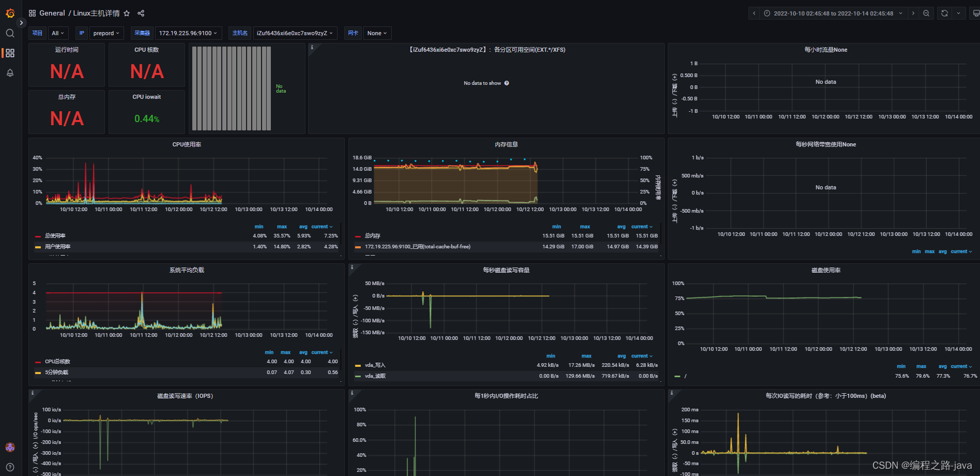Refresh the dashboard now

(944, 13)
